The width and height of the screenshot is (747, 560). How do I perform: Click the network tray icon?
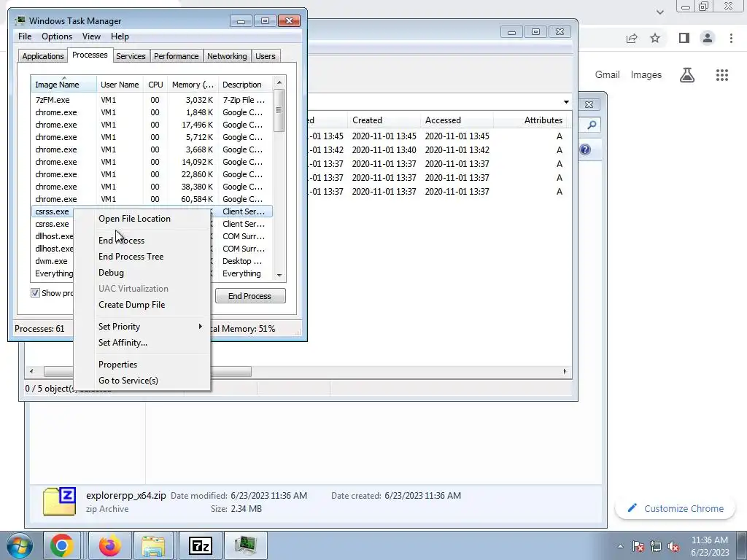pyautogui.click(x=656, y=546)
